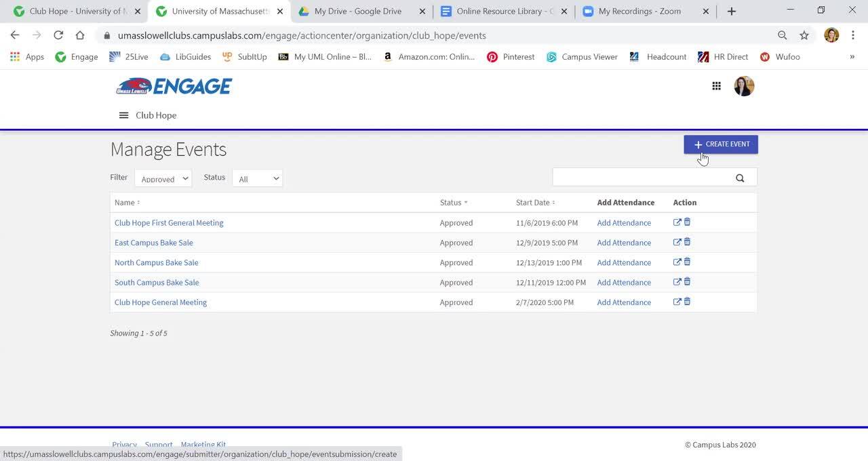Open the edit icon for South Campus Bake Sale
Image resolution: width=868 pixels, height=461 pixels.
pos(677,282)
